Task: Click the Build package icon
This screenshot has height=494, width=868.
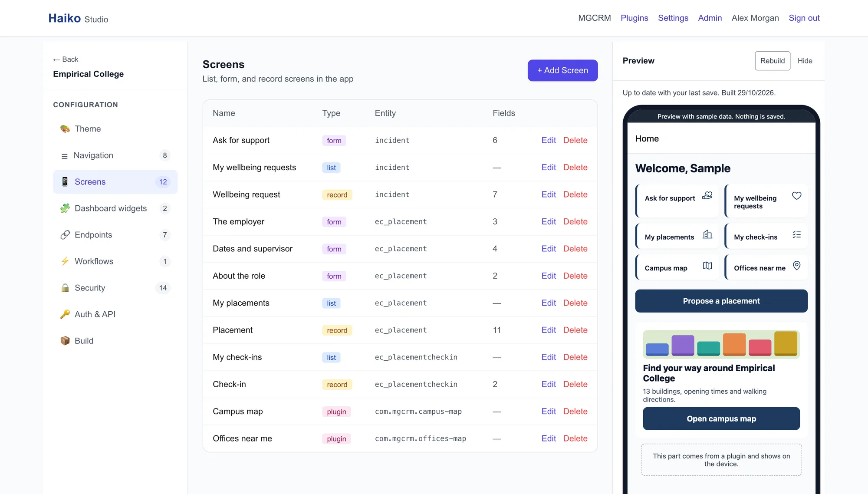Action: (x=65, y=341)
